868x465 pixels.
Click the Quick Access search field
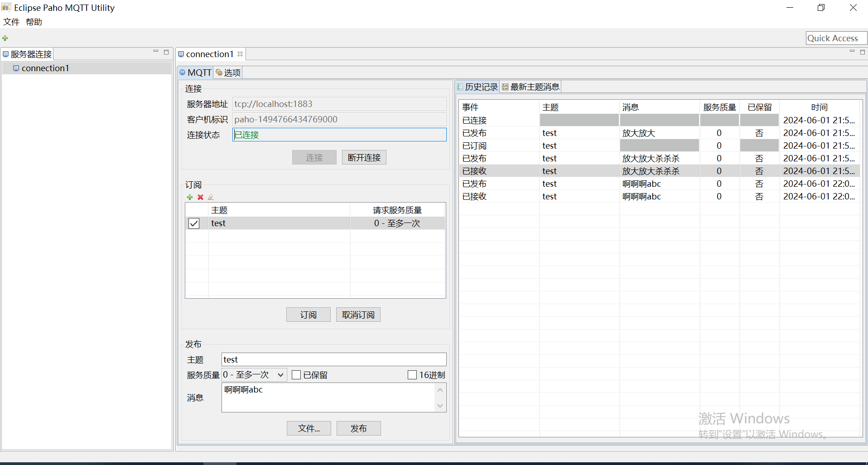point(836,38)
